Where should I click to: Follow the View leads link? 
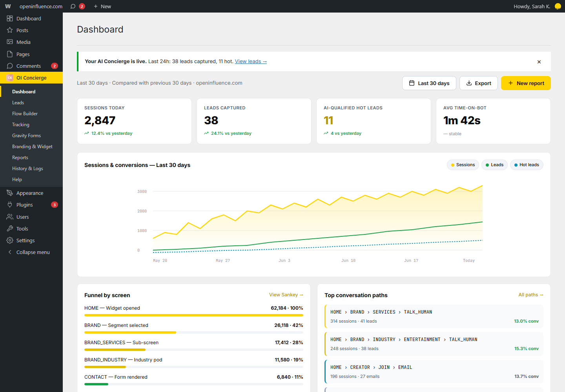pos(251,62)
